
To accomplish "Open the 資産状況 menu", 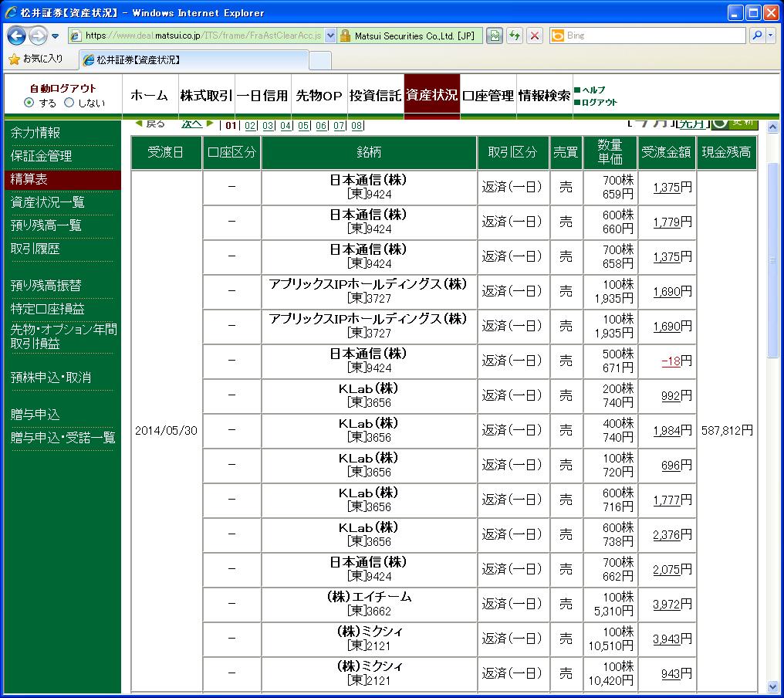I will (431, 95).
